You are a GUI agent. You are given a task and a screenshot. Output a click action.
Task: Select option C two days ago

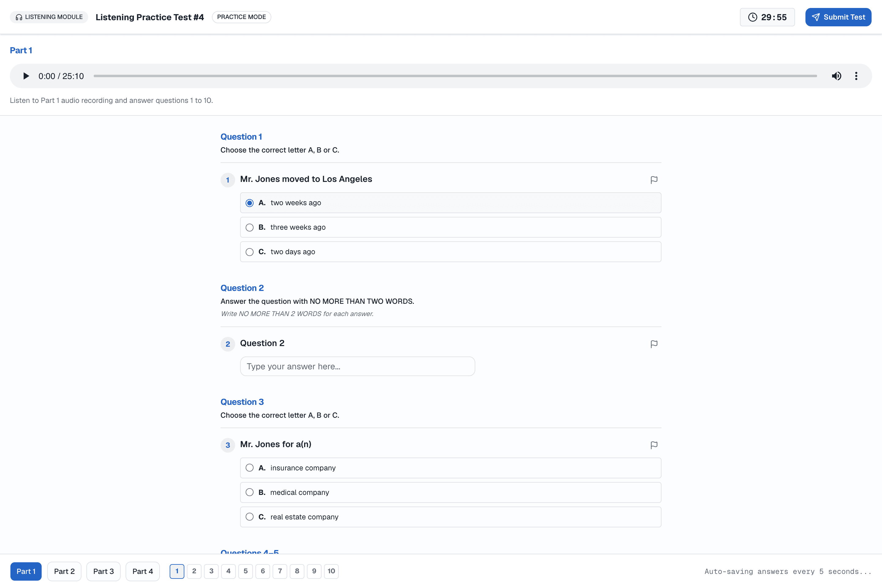click(x=450, y=252)
